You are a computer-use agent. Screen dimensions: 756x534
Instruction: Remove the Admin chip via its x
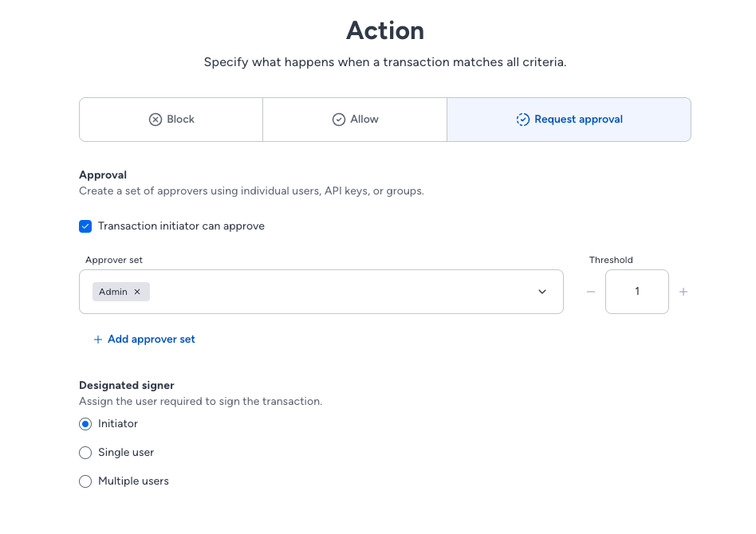click(137, 292)
